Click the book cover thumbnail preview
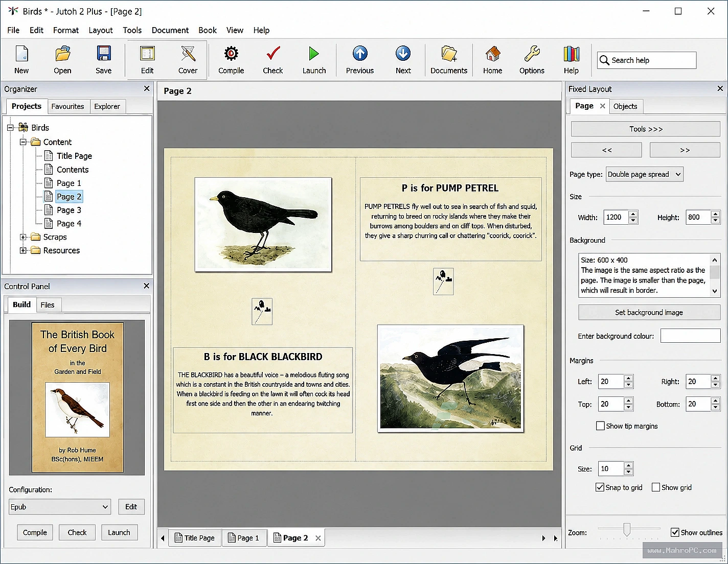This screenshot has width=728, height=564. point(77,397)
